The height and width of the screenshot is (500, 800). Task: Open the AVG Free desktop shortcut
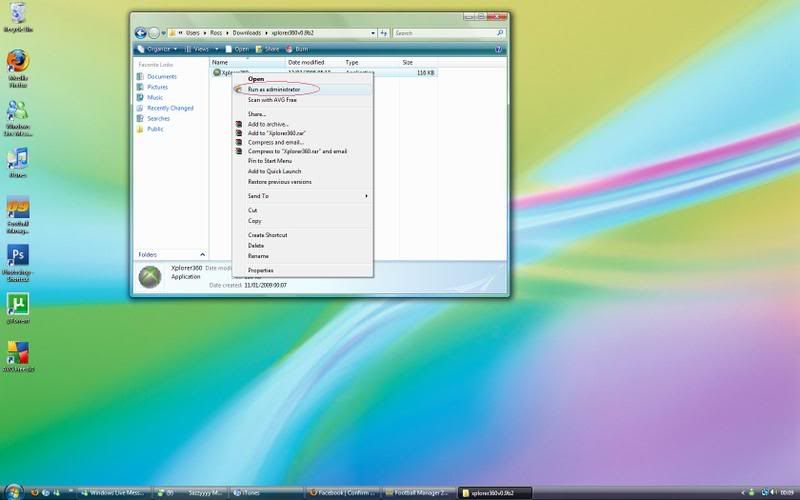click(18, 356)
